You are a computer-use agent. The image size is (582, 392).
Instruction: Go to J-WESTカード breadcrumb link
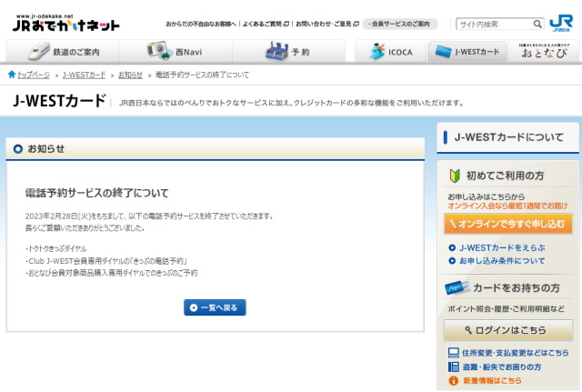pyautogui.click(x=85, y=75)
